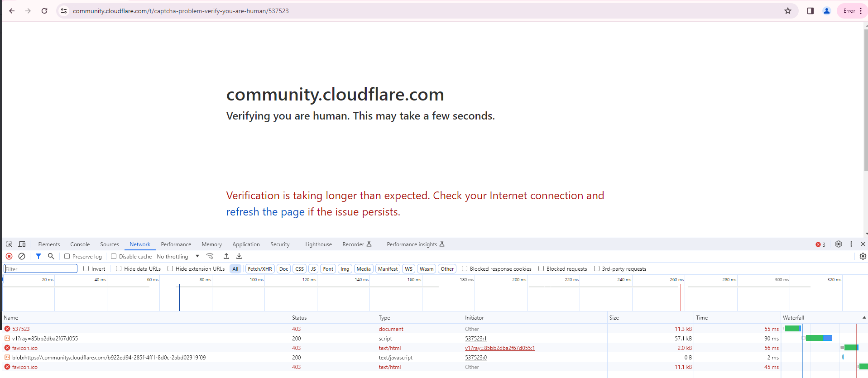Go back to the previous page
The image size is (868, 378).
coord(12,11)
